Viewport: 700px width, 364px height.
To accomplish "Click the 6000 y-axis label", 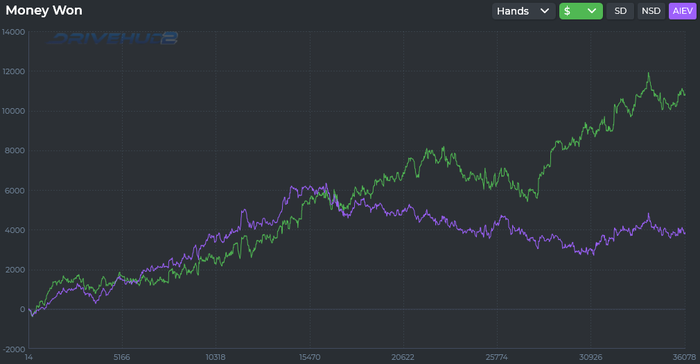I will pyautogui.click(x=15, y=191).
